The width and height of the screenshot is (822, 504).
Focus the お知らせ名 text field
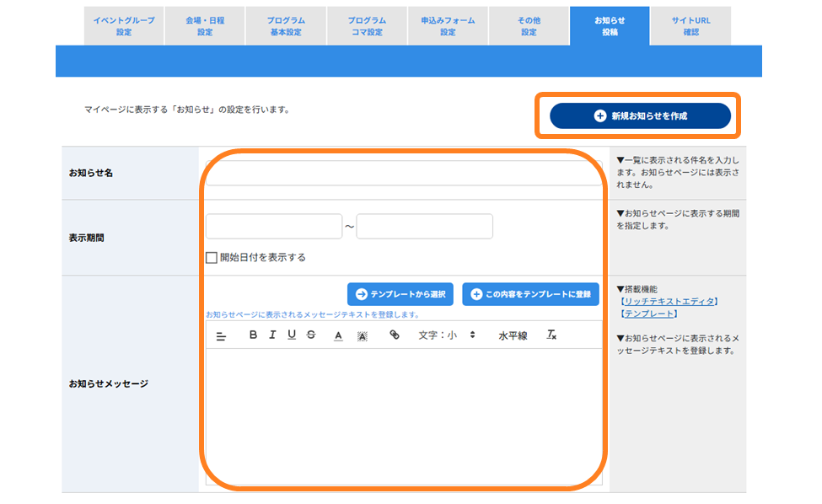pyautogui.click(x=404, y=173)
